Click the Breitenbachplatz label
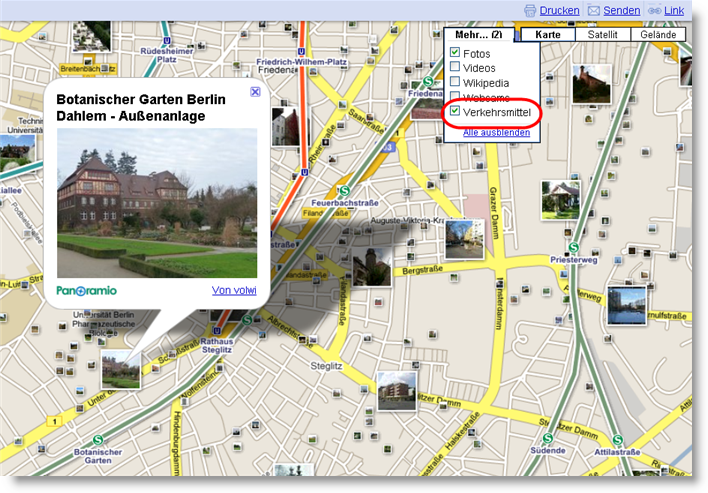Viewport: 708px width, 493px height. [x=88, y=69]
